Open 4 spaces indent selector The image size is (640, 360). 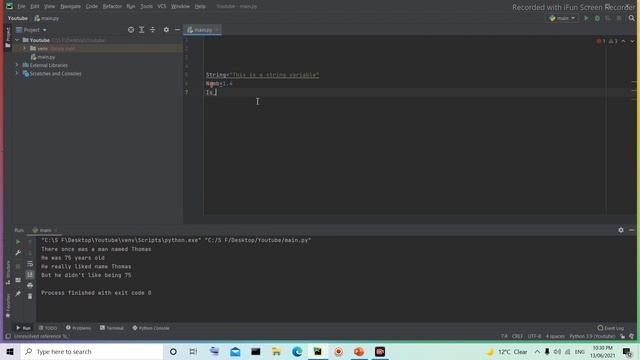point(555,336)
